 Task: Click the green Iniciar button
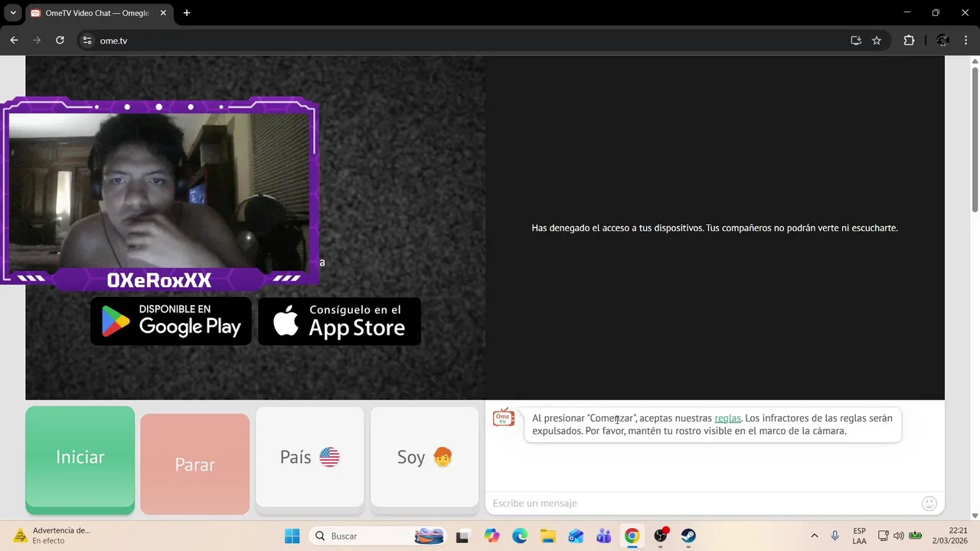tap(80, 458)
